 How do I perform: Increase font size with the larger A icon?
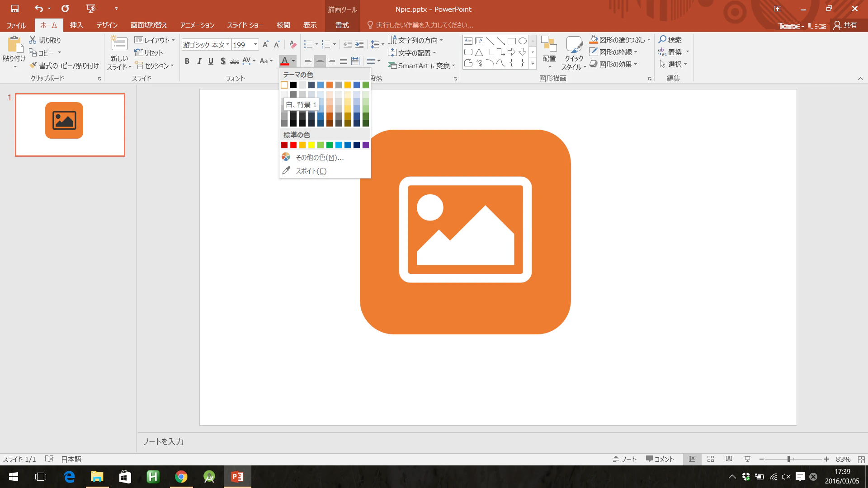(x=265, y=44)
